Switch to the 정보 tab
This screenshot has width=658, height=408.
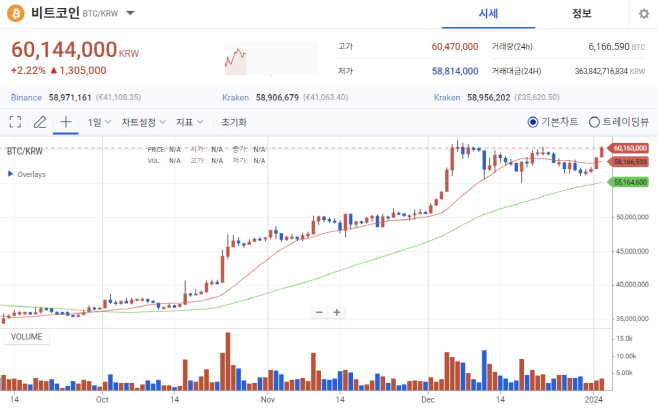[581, 14]
